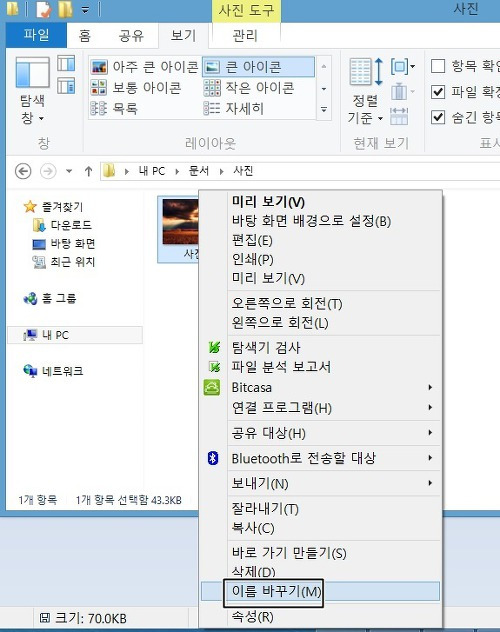Open the Bitcasa submenu

tap(321, 388)
